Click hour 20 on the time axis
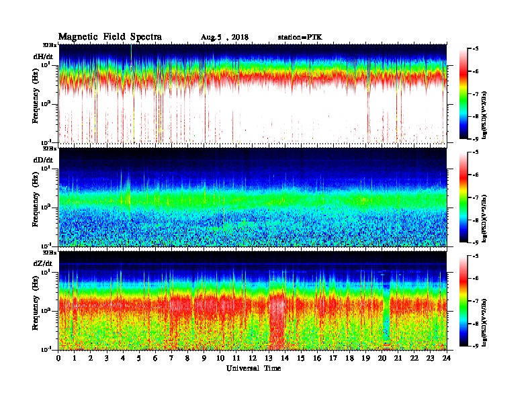The image size is (532, 411). [x=382, y=359]
